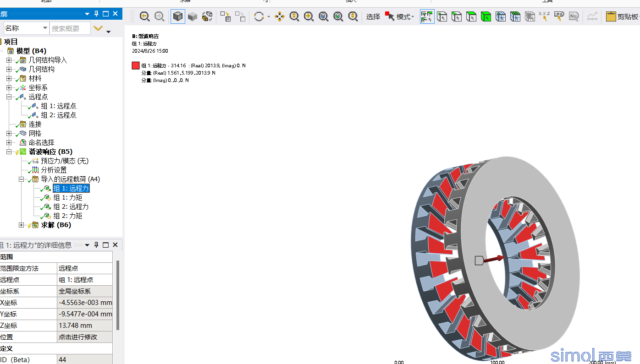
Task: Enable the edge selection filter
Action: 457,16
